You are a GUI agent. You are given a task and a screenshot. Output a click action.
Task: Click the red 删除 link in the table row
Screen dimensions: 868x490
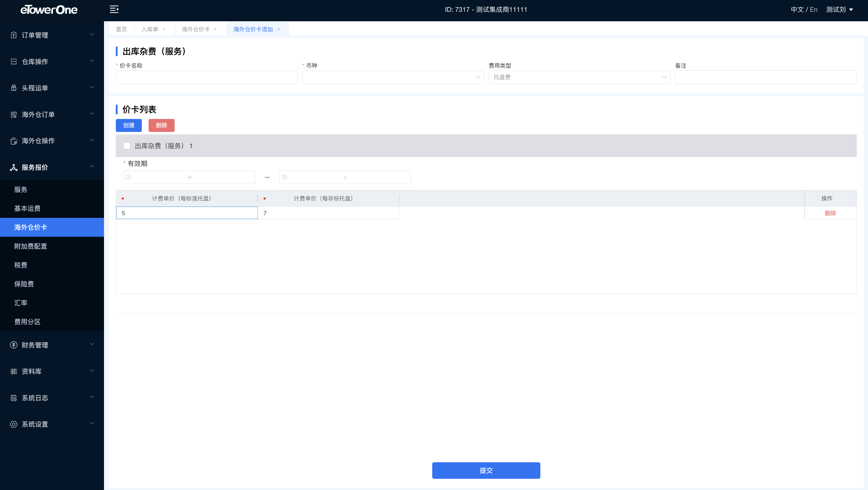[830, 213]
